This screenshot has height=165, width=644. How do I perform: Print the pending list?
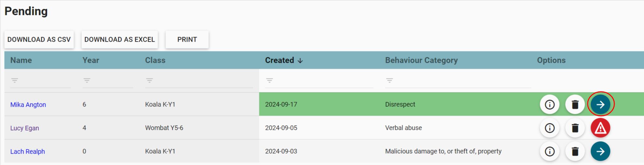pos(187,39)
